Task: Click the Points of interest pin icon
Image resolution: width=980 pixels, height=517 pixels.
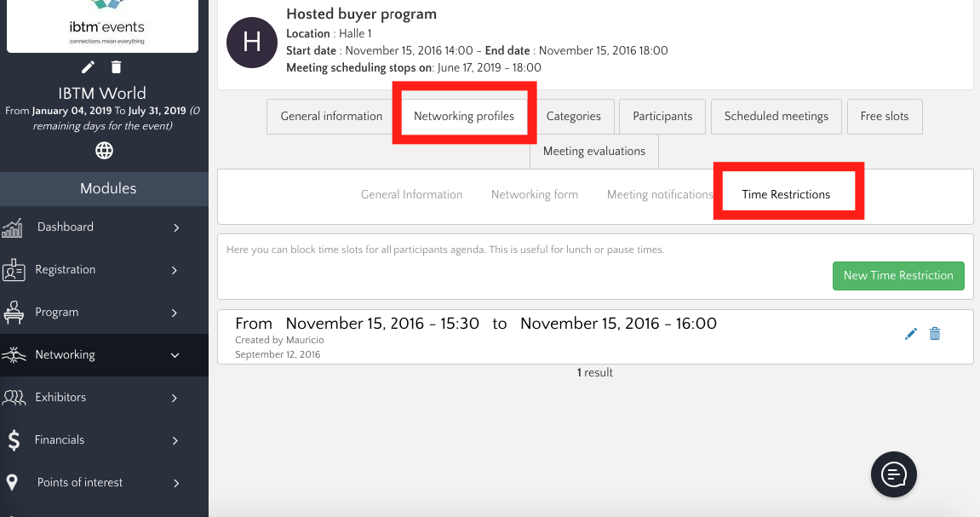Action: 13,483
